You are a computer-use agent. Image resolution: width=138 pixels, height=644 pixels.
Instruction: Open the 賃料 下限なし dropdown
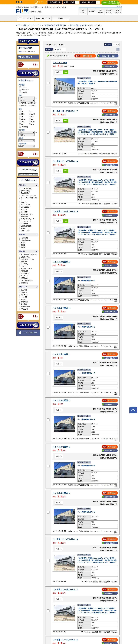tap(26, 98)
